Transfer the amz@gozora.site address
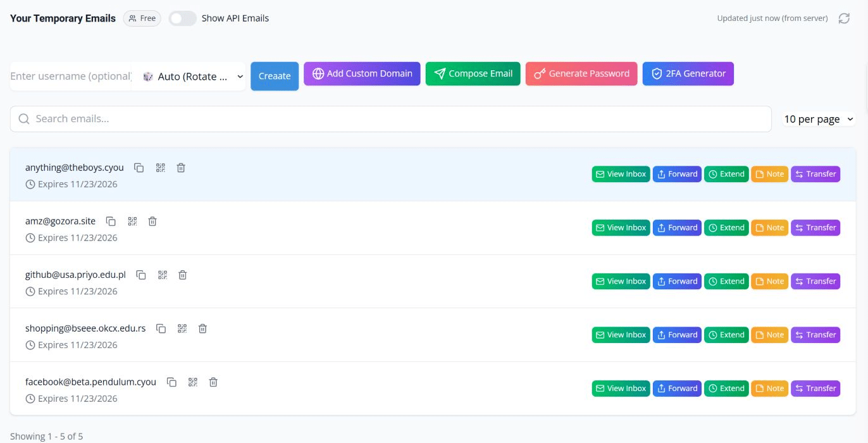The image size is (868, 443). point(815,228)
